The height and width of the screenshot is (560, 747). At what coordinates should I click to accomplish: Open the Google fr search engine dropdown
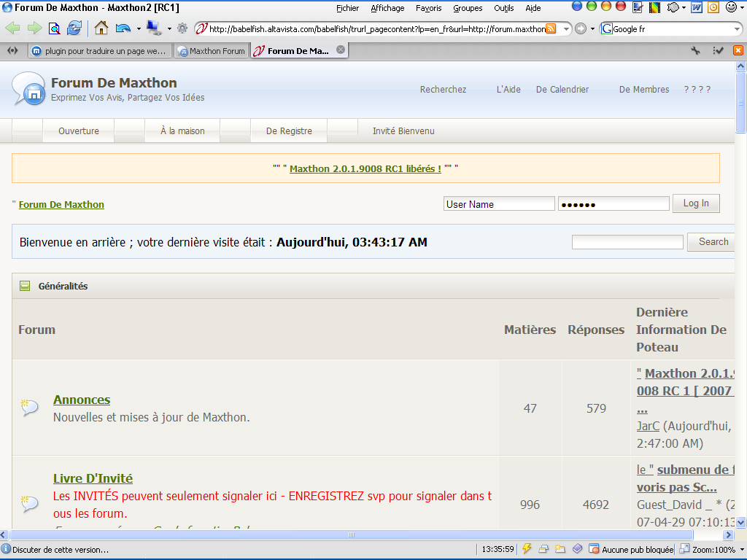click(x=737, y=28)
